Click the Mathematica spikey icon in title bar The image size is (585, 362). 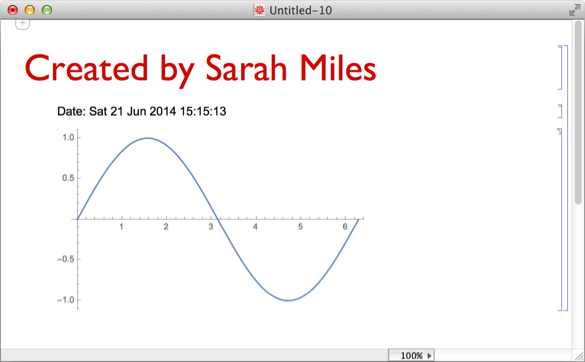click(259, 10)
